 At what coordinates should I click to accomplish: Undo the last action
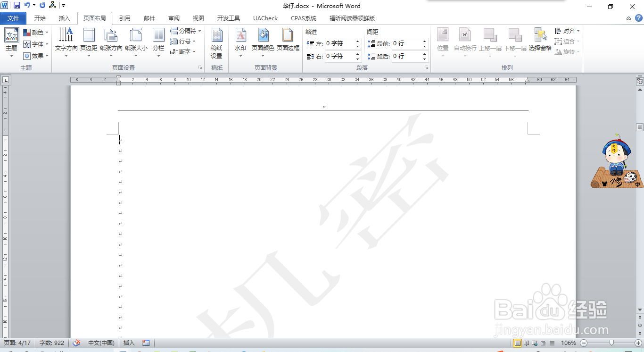pos(27,6)
